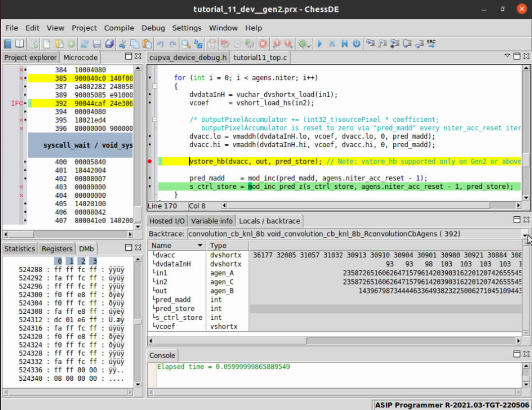Click the blue power reset icon

click(356, 44)
